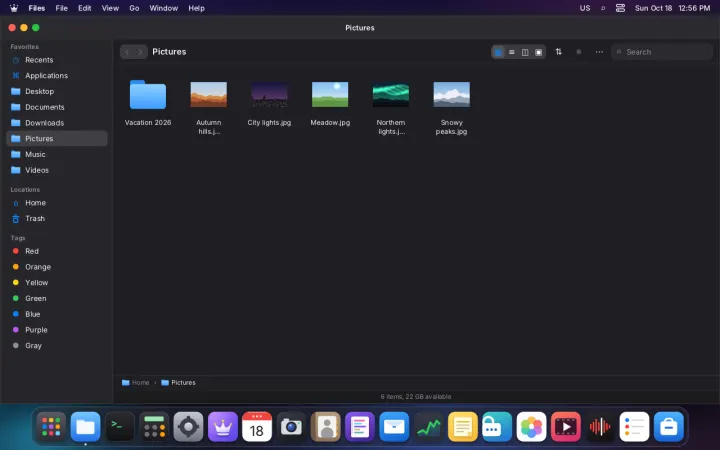This screenshot has height=450, width=720.
Task: Filter by the Orange tag
Action: click(57, 267)
